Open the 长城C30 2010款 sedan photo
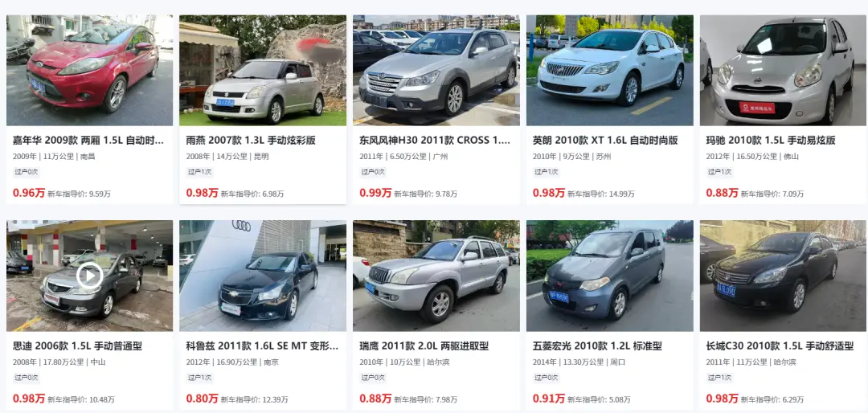This screenshot has height=413, width=868. pyautogui.click(x=783, y=276)
